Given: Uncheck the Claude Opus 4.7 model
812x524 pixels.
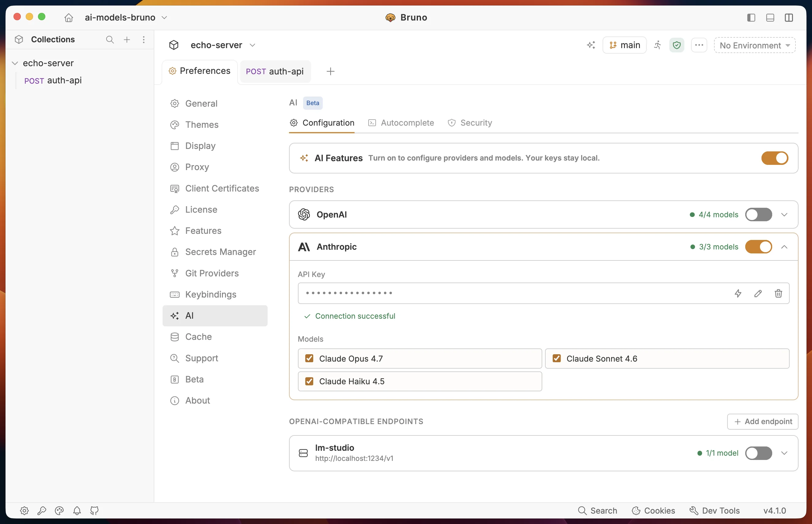Looking at the screenshot, I should pos(309,358).
